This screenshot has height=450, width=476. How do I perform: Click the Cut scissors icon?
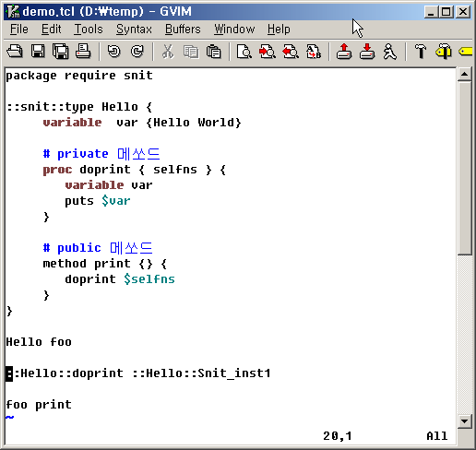[x=168, y=52]
